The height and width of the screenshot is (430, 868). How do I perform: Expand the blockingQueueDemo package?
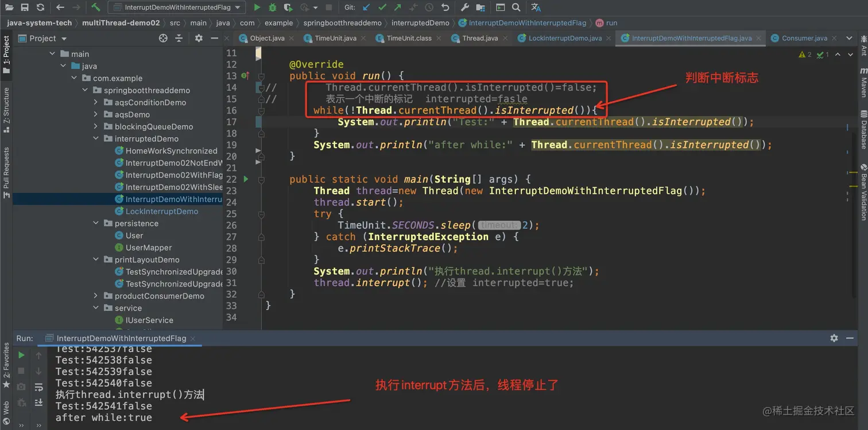click(96, 126)
